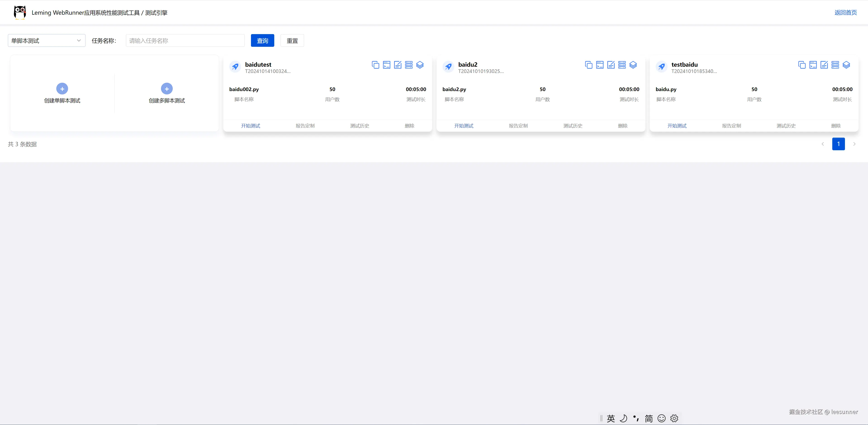Screen dimensions: 868x425
Task: Open the 单脚本测试 type dropdown
Action: [47, 41]
